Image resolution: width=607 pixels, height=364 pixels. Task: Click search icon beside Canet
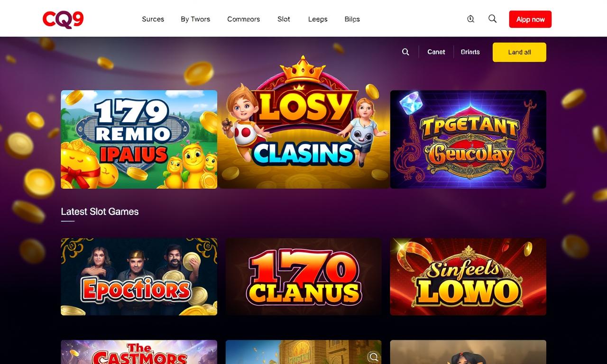405,52
